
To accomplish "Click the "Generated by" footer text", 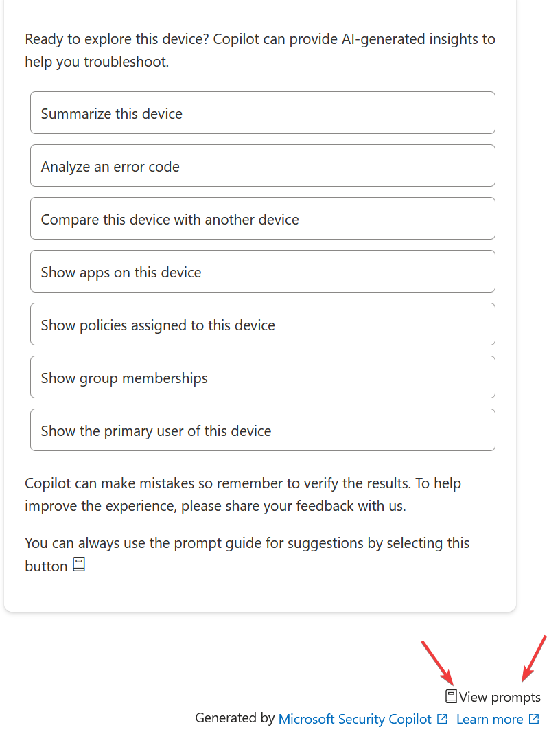I will tap(235, 718).
